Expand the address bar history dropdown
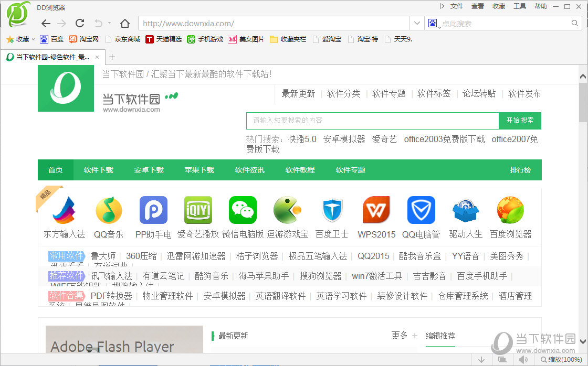The width and height of the screenshot is (588, 366). point(417,23)
